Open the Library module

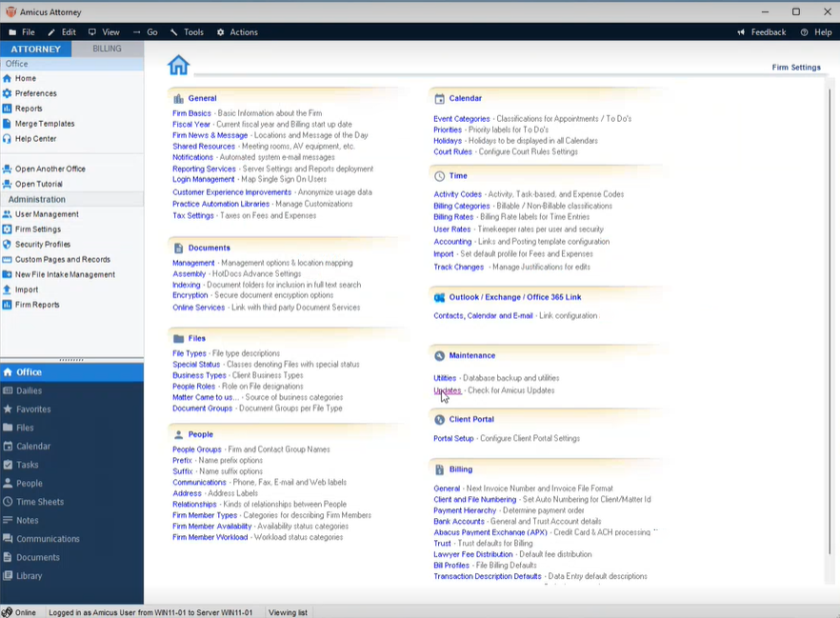click(29, 576)
